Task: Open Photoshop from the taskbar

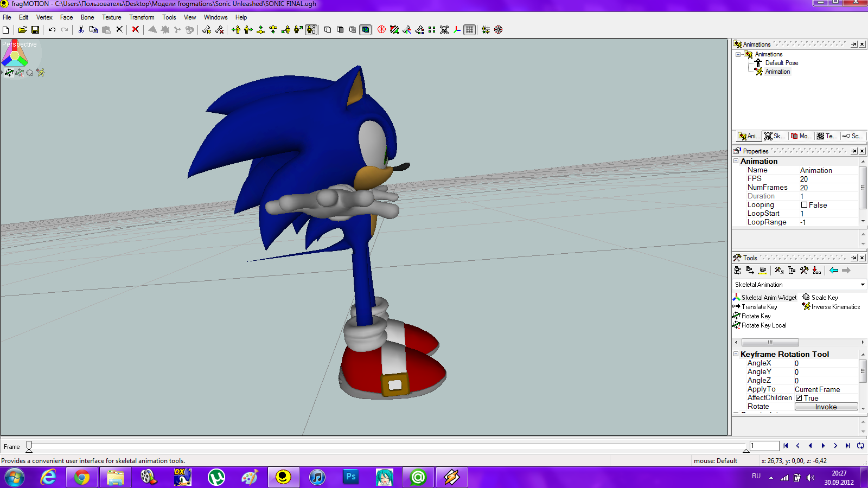Action: pos(351,477)
